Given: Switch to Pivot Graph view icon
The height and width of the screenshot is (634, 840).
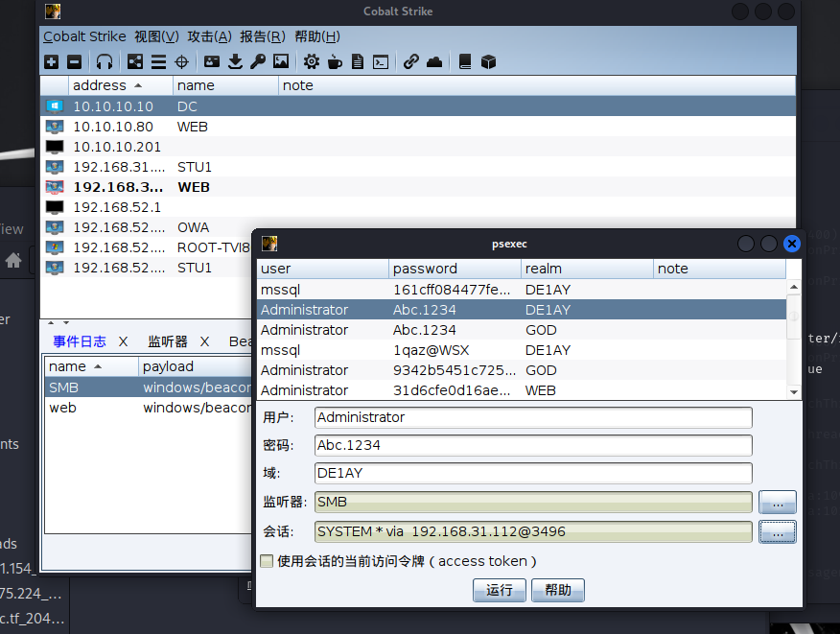Looking at the screenshot, I should click(135, 62).
